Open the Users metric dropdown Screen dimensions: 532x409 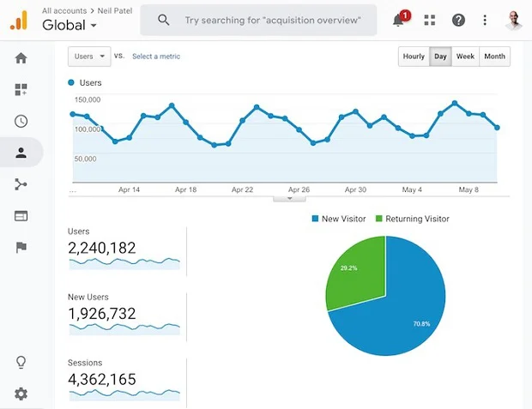point(89,57)
